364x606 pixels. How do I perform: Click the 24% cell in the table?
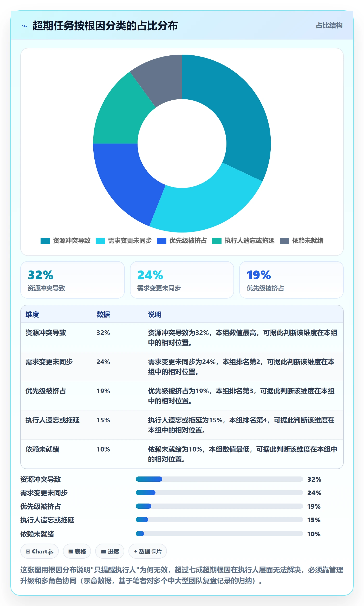[103, 362]
